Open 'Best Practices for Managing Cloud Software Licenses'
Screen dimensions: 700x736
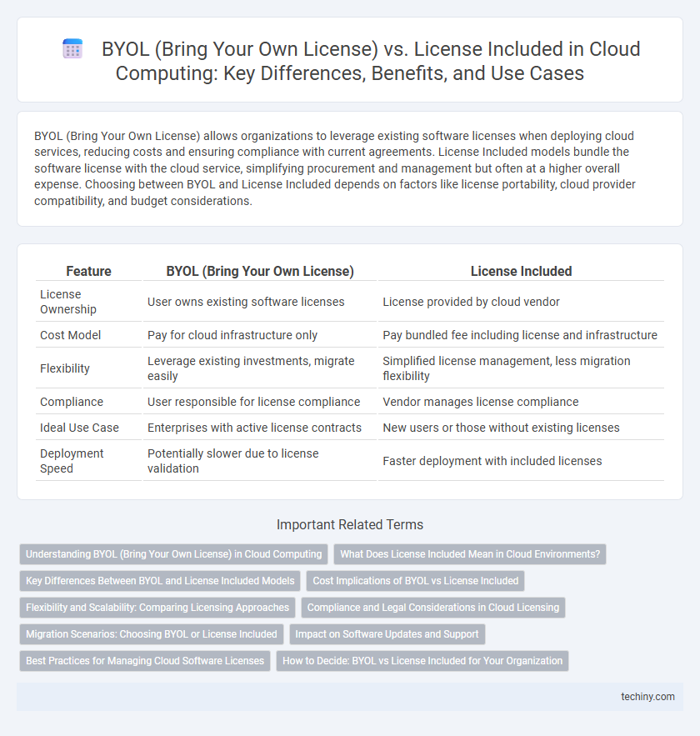(x=145, y=661)
